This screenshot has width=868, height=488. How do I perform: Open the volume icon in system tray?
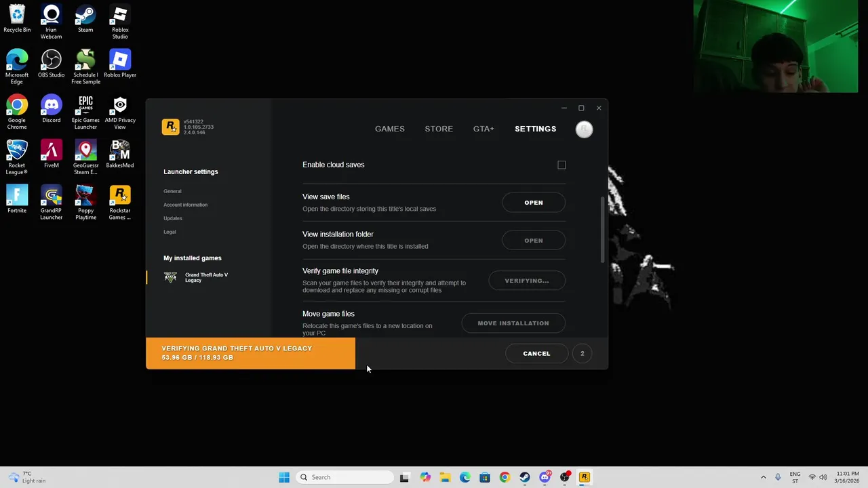pos(823,477)
